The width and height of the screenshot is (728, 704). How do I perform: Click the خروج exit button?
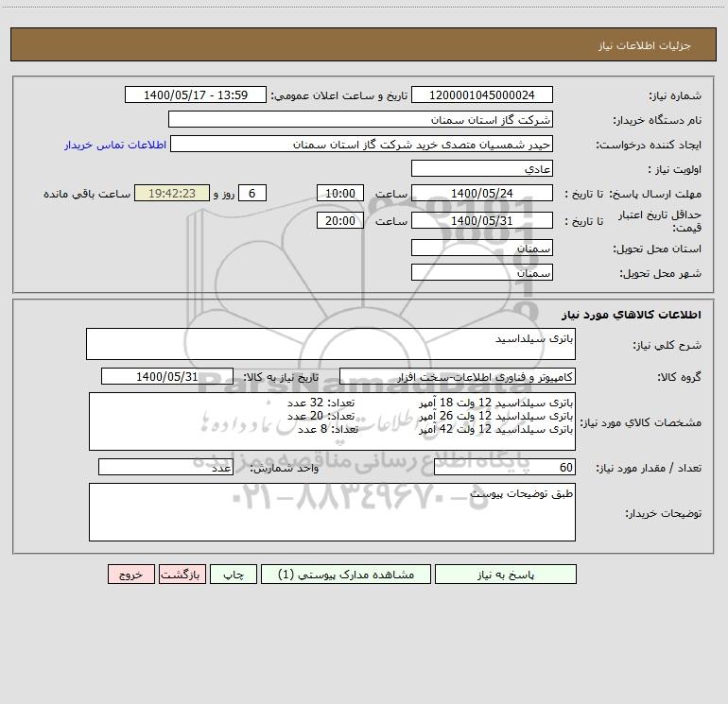(x=130, y=574)
